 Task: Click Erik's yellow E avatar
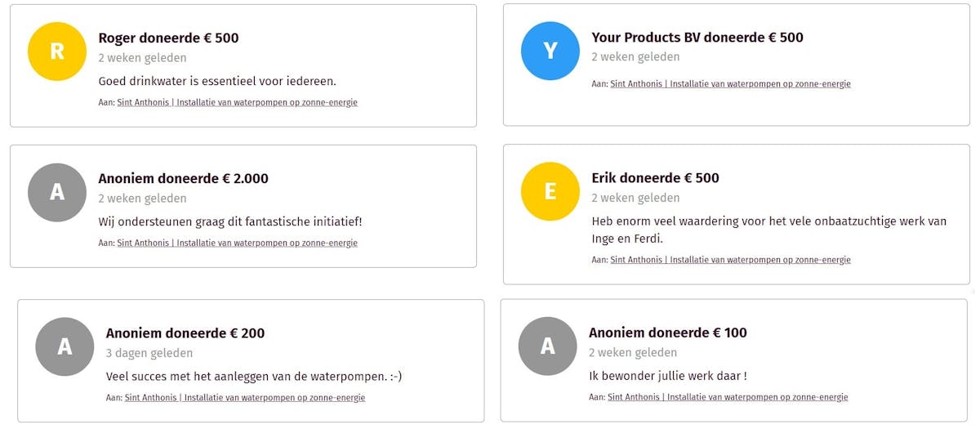550,191
